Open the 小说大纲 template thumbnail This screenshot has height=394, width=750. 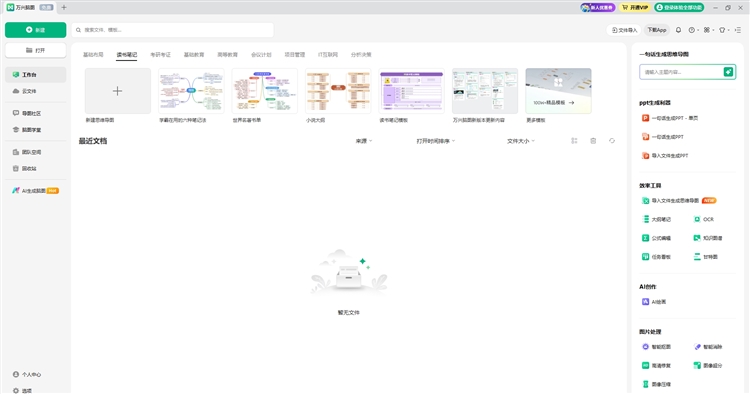(338, 91)
